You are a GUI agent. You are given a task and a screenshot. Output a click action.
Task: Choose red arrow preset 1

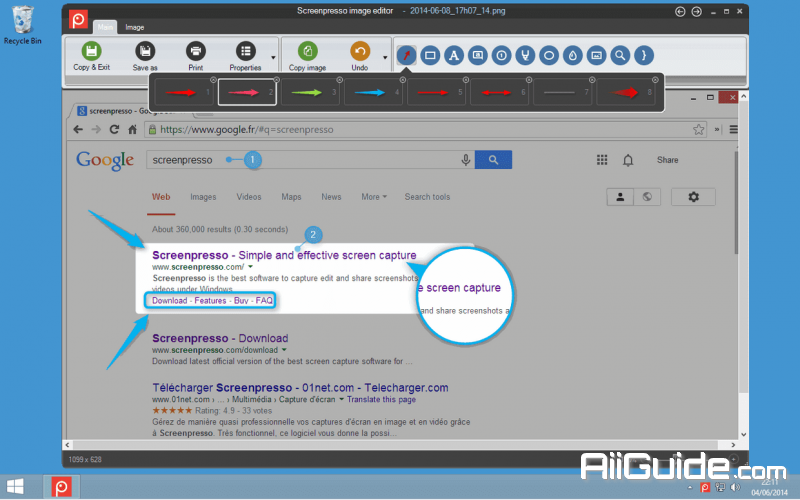pos(184,92)
